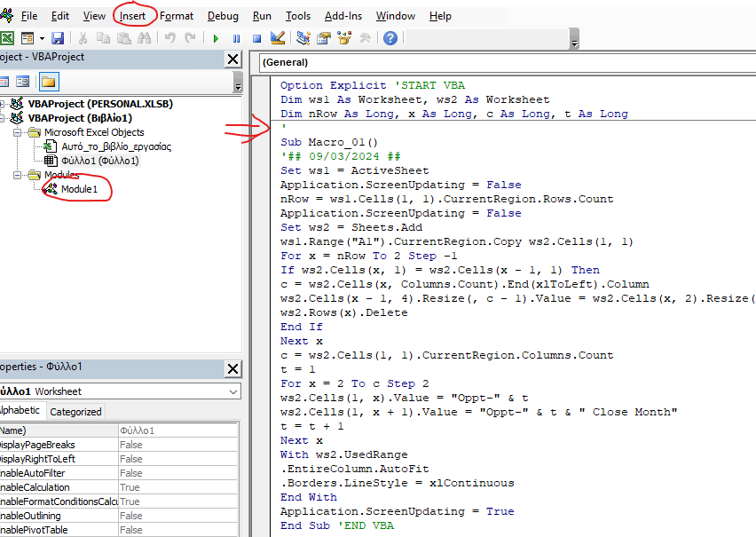This screenshot has width=756, height=537.
Task: Click the Undo arrow icon
Action: pyautogui.click(x=169, y=38)
